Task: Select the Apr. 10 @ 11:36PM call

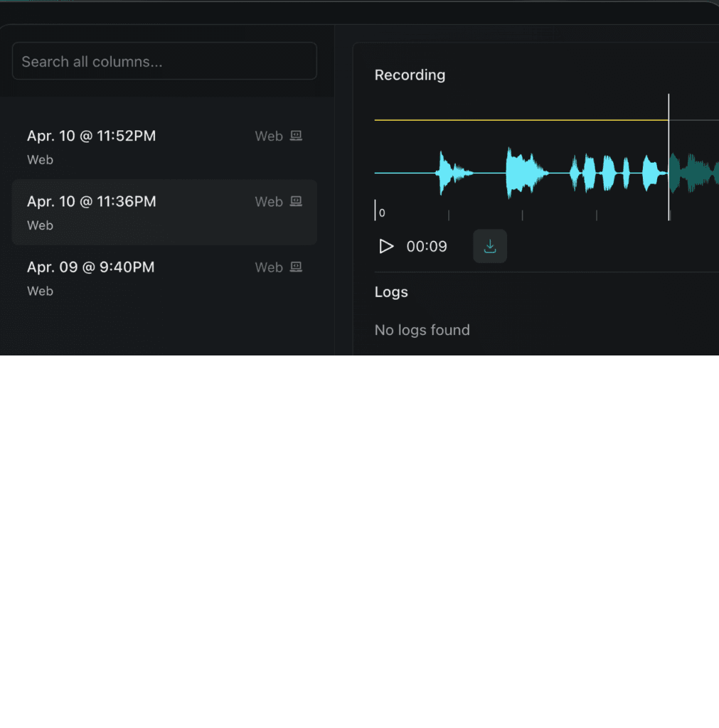Action: click(164, 212)
